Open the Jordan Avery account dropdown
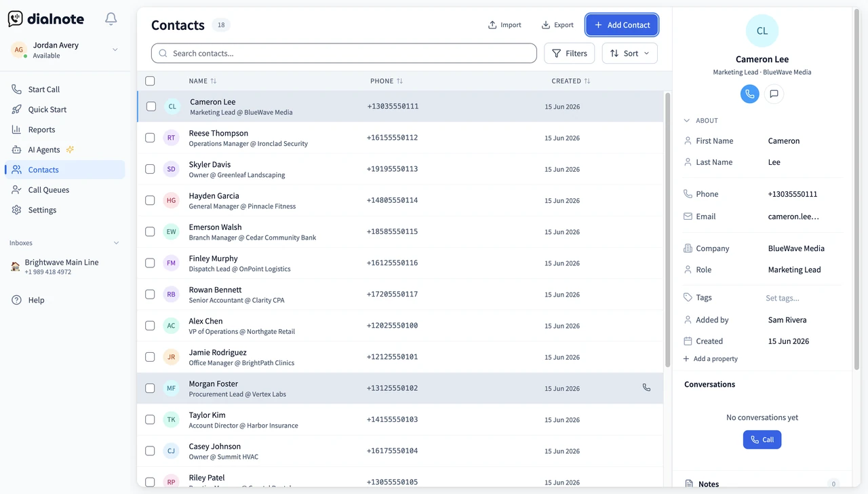Image resolution: width=868 pixels, height=494 pixels. coord(115,50)
